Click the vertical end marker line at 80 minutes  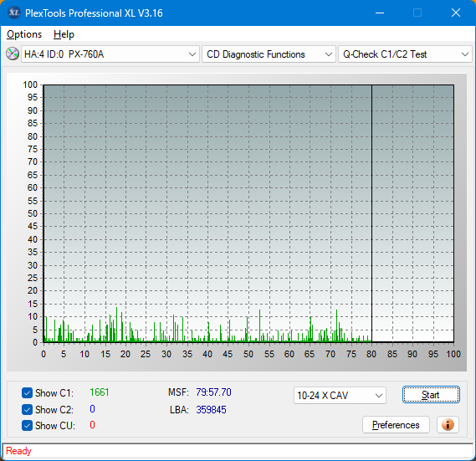(371, 213)
